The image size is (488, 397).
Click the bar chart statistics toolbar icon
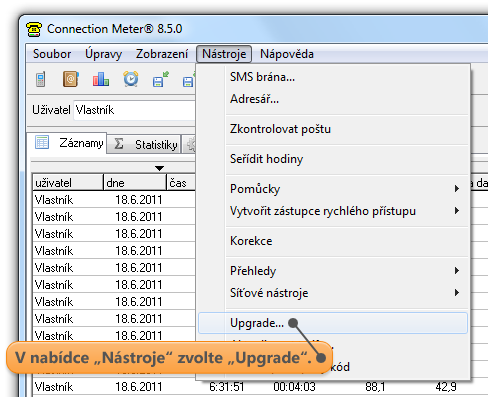pyautogui.click(x=101, y=79)
